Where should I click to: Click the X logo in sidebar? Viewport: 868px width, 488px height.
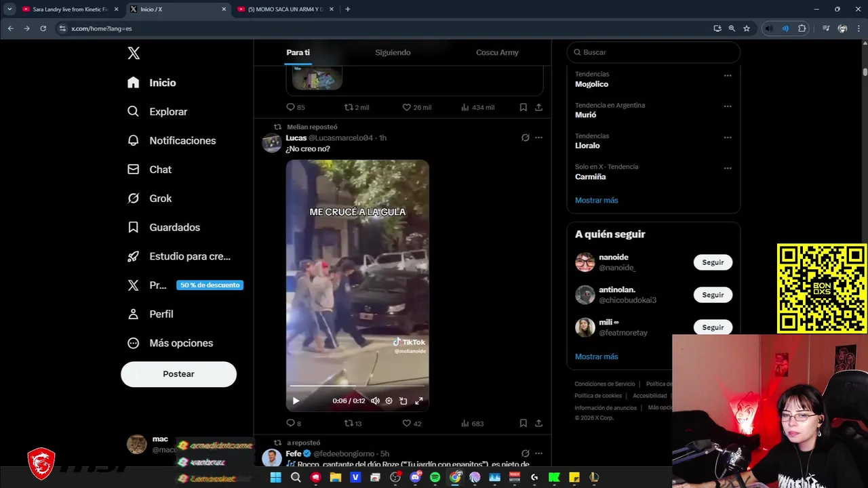point(134,53)
